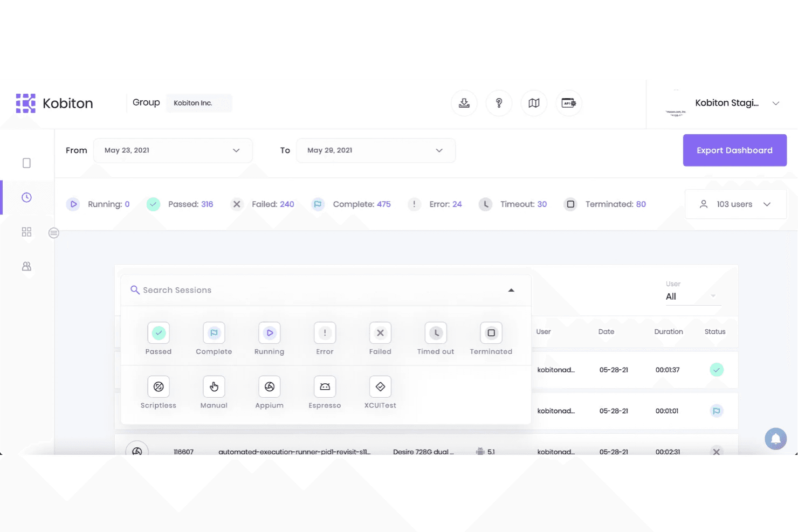This screenshot has width=798, height=532.
Task: Click in the Search Sessions field
Action: (x=326, y=290)
